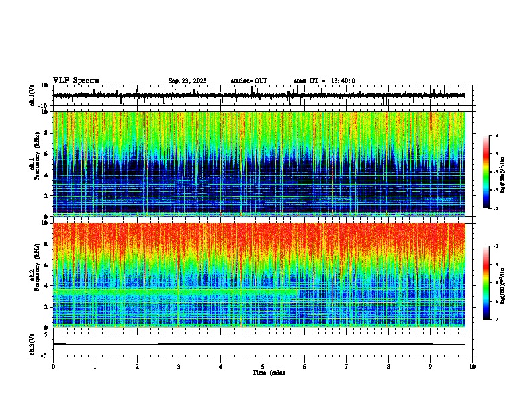Click the ch.1 color scale bar

coord(486,172)
